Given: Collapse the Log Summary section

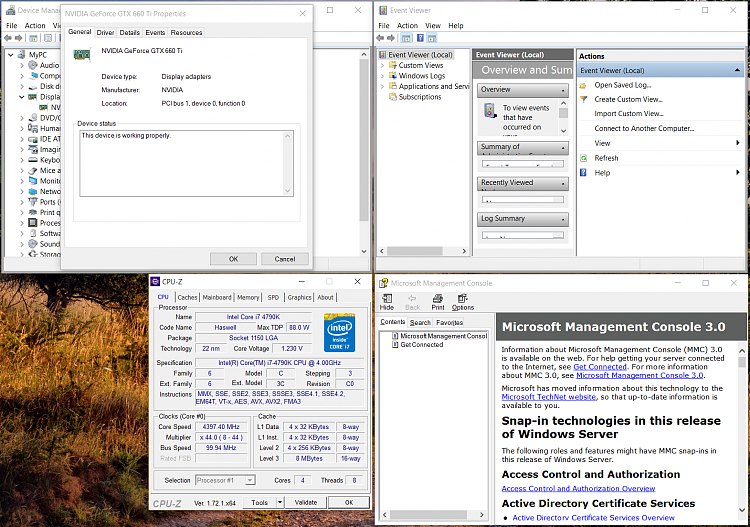Looking at the screenshot, I should coord(563,219).
